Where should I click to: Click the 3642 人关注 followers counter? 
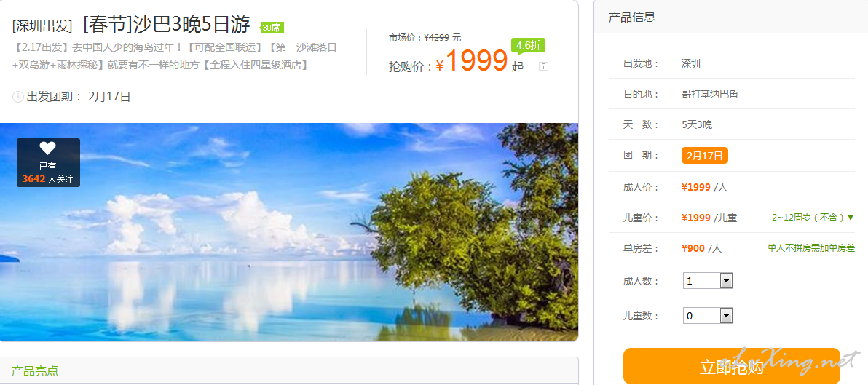[x=47, y=179]
